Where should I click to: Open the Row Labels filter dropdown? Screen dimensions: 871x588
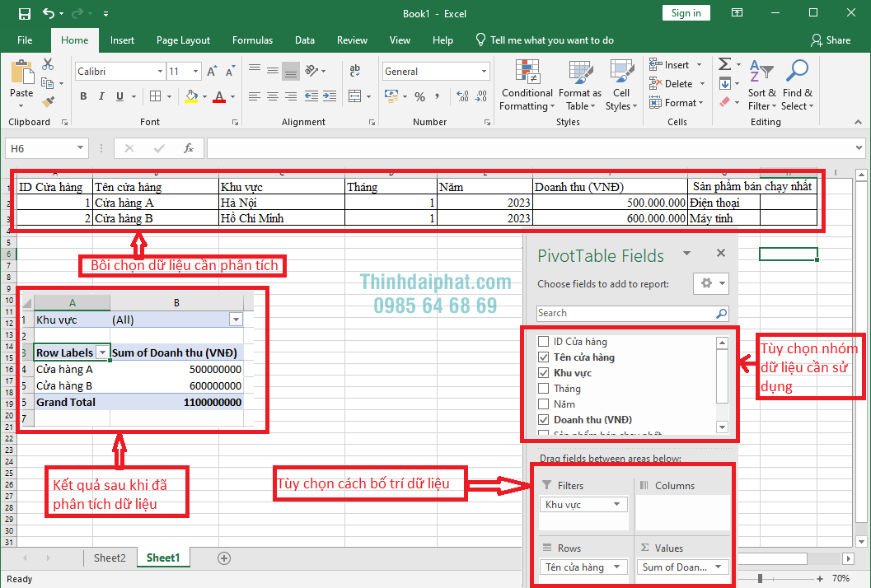coord(103,352)
